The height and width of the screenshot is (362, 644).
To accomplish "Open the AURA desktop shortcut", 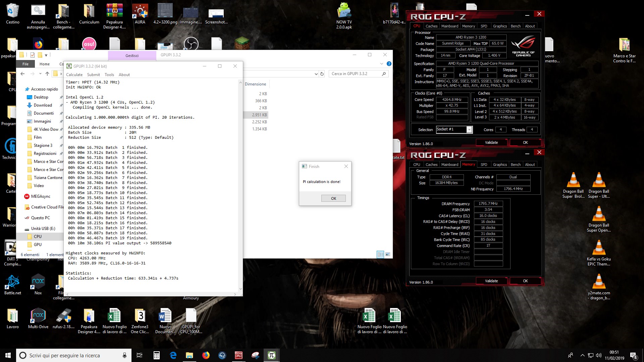I will [x=140, y=14].
